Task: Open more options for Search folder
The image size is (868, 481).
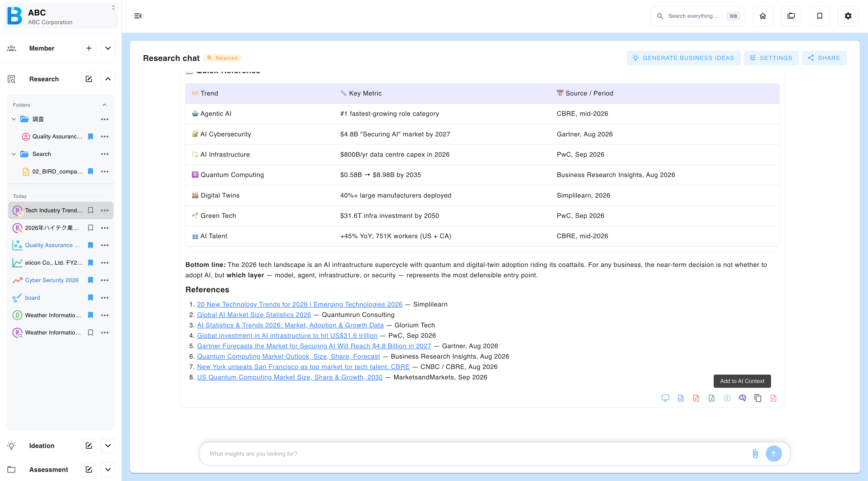Action: pyautogui.click(x=105, y=154)
